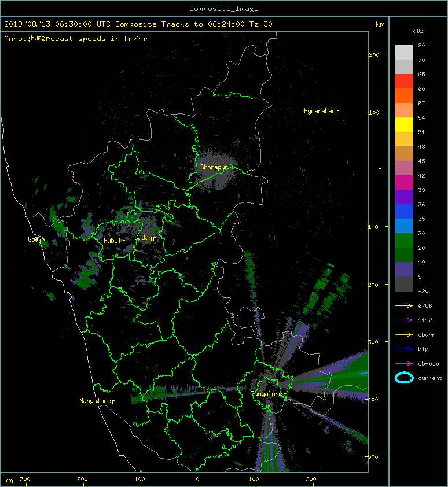Click the Goa city label

(33, 239)
